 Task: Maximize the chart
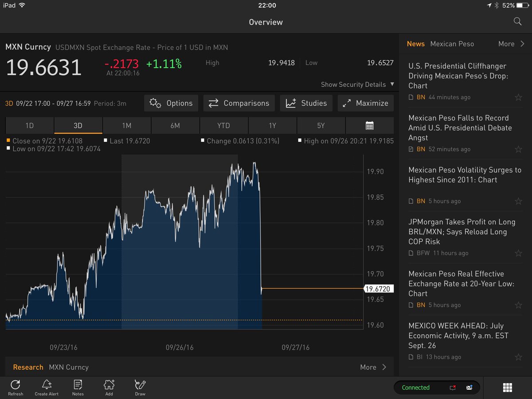pyautogui.click(x=366, y=103)
